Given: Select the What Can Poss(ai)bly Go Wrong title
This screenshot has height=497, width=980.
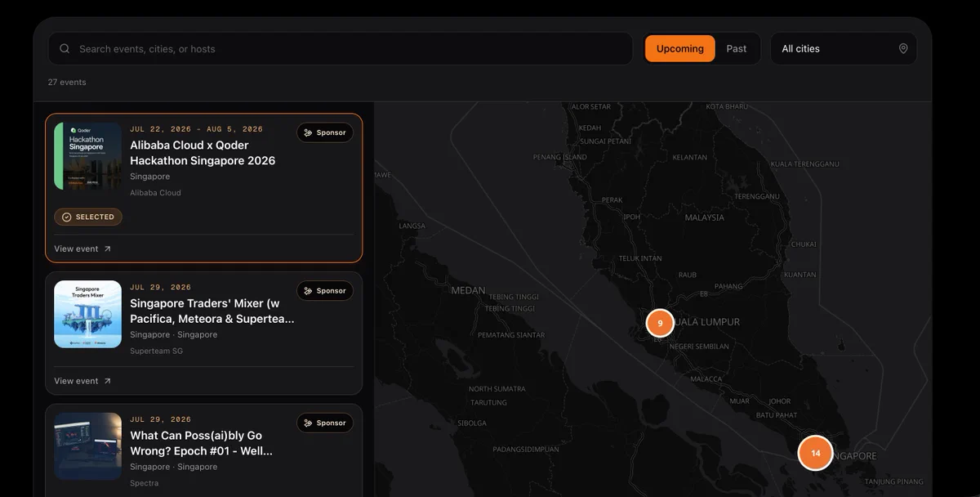Looking at the screenshot, I should point(202,443).
